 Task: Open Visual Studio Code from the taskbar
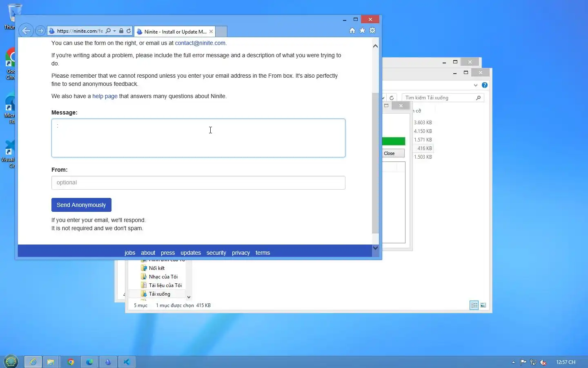point(127,362)
